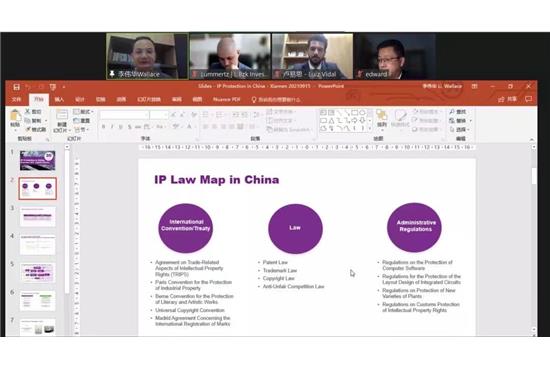Select edward's video tile in meeting
The width and height of the screenshot is (550, 368).
(x=395, y=56)
